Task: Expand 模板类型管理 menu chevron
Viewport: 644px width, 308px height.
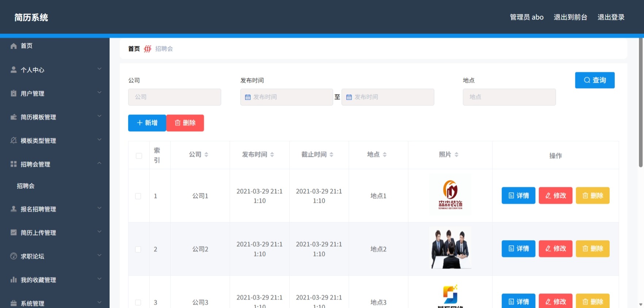Action: (99, 139)
